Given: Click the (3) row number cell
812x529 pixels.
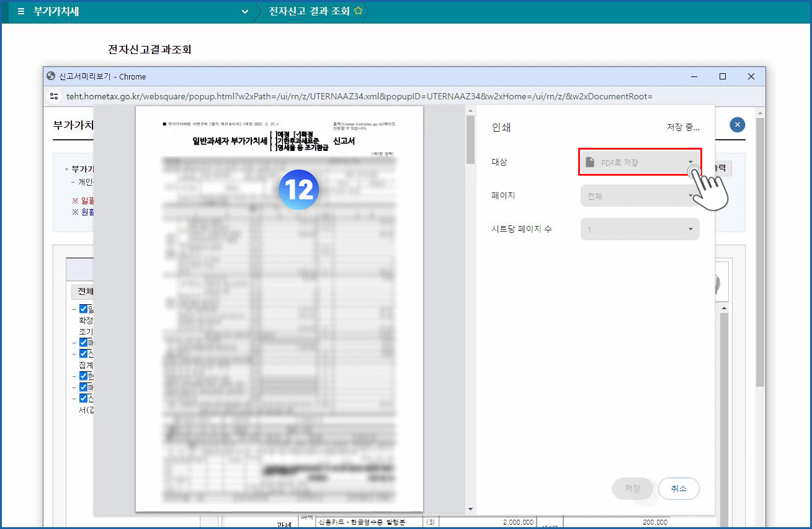Looking at the screenshot, I should tap(431, 523).
